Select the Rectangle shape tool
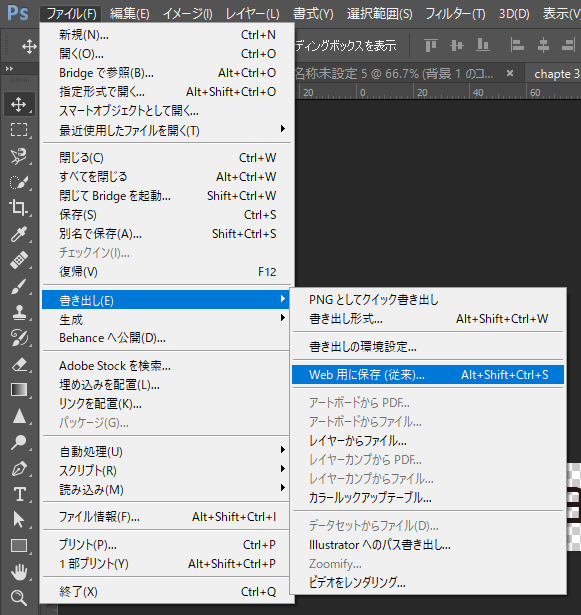 click(19, 546)
